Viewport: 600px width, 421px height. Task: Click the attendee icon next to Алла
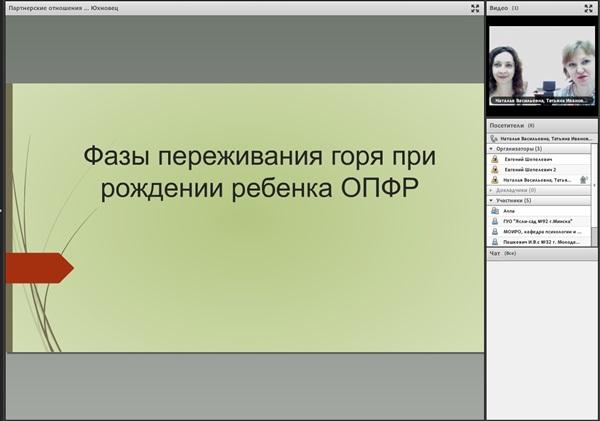pyautogui.click(x=495, y=211)
